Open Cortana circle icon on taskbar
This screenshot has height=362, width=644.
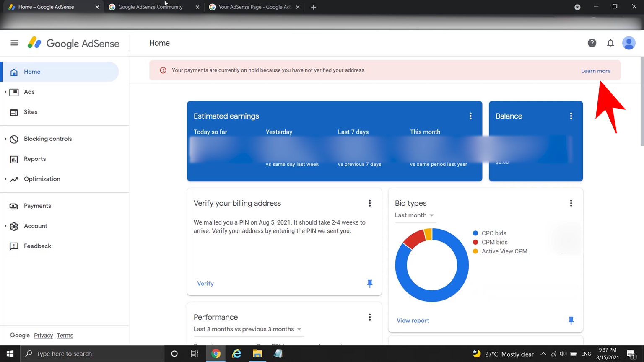174,354
